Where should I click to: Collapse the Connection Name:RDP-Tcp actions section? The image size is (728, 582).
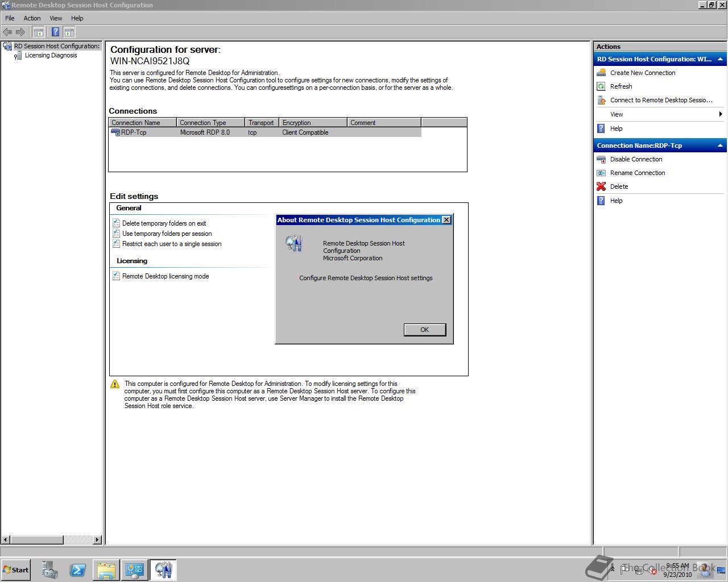tap(720, 145)
